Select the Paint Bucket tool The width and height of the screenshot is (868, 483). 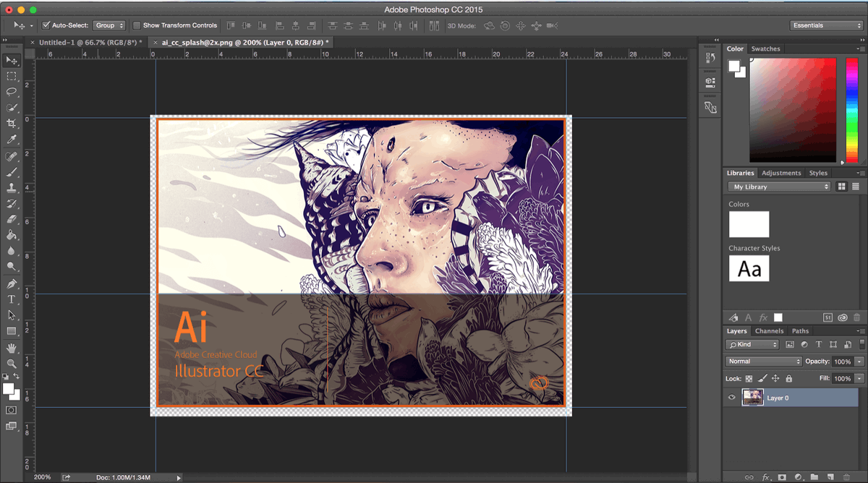coord(12,236)
